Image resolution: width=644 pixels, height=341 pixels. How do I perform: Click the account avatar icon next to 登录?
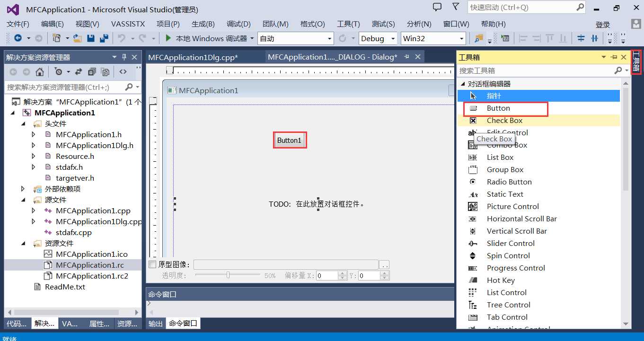(636, 24)
